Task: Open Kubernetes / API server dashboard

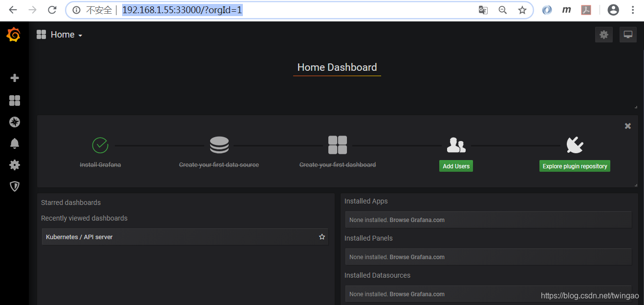Action: pyautogui.click(x=185, y=237)
